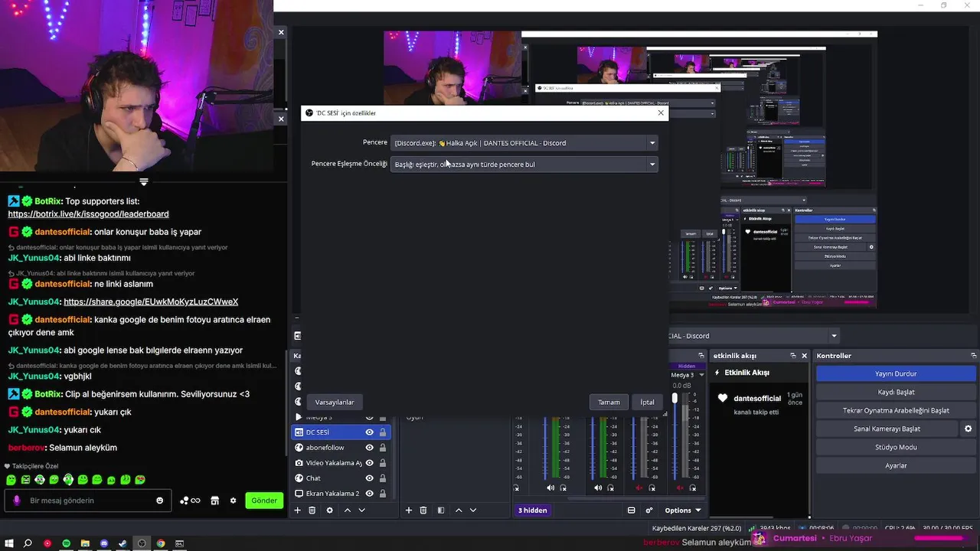Open advanced audio properties gears icon
This screenshot has height=551, width=980.
(x=649, y=510)
